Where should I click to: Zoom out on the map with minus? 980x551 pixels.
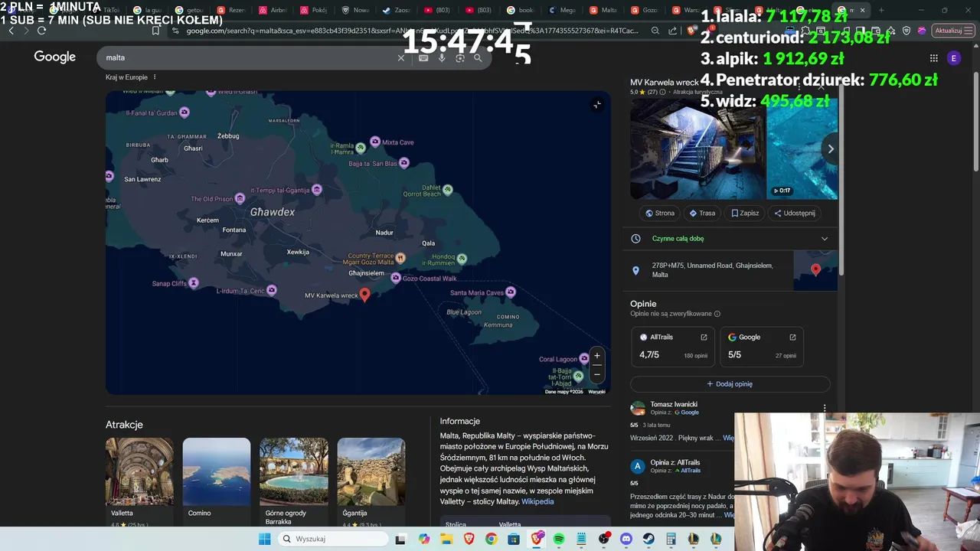(597, 374)
